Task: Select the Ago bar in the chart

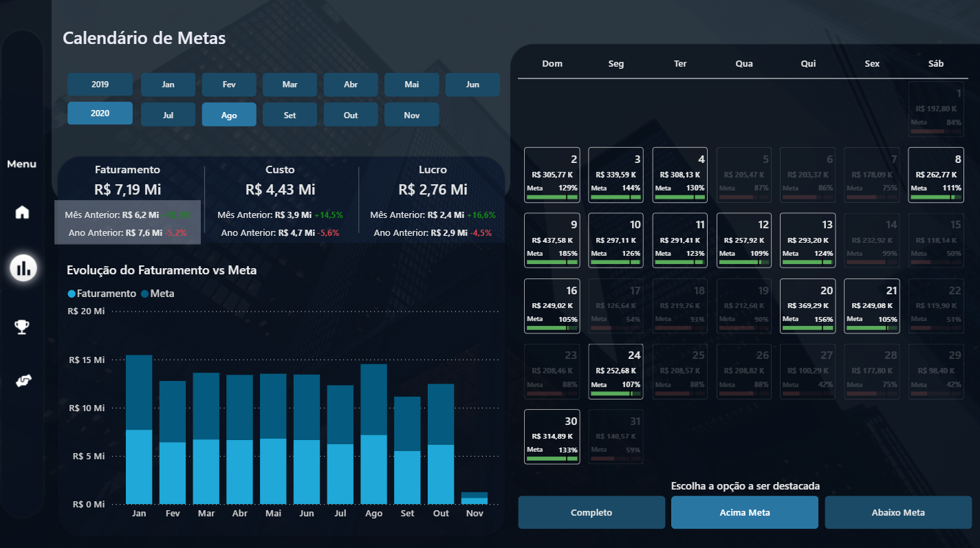Action: pos(374,434)
